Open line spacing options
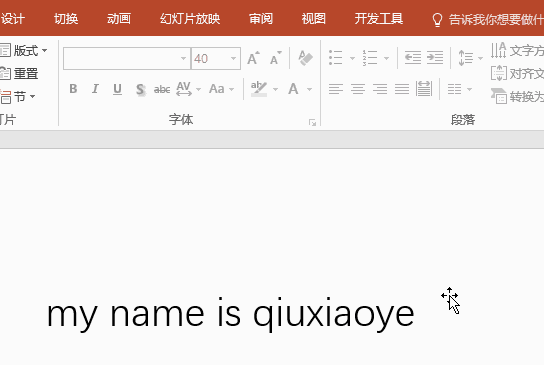The width and height of the screenshot is (544, 365). coord(466,58)
